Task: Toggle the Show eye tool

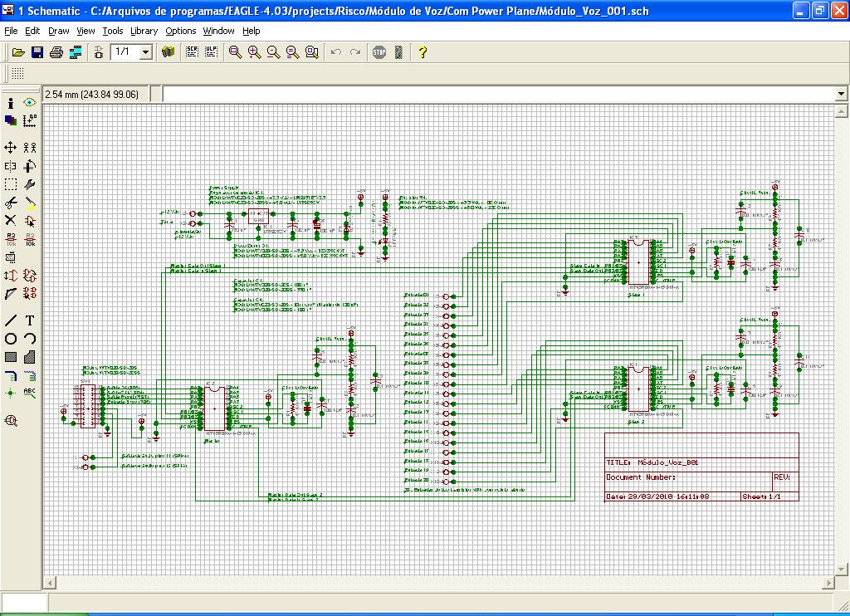Action: 30,102
